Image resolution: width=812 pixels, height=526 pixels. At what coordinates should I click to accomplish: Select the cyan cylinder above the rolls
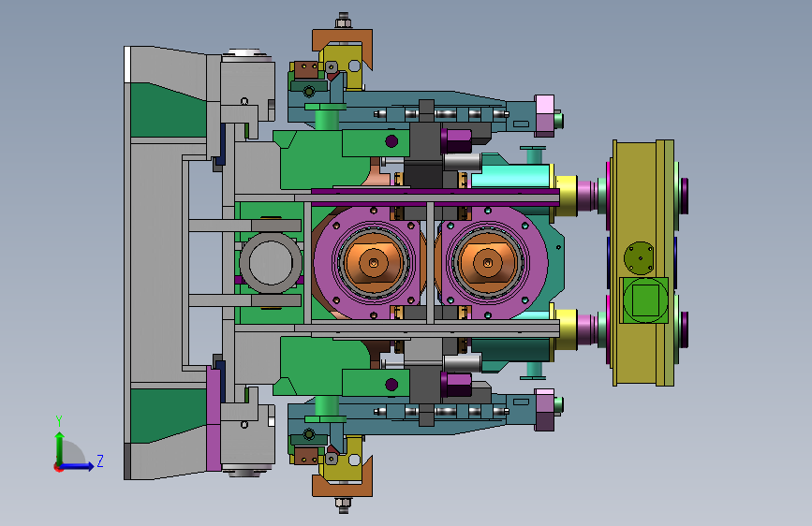[x=510, y=176]
